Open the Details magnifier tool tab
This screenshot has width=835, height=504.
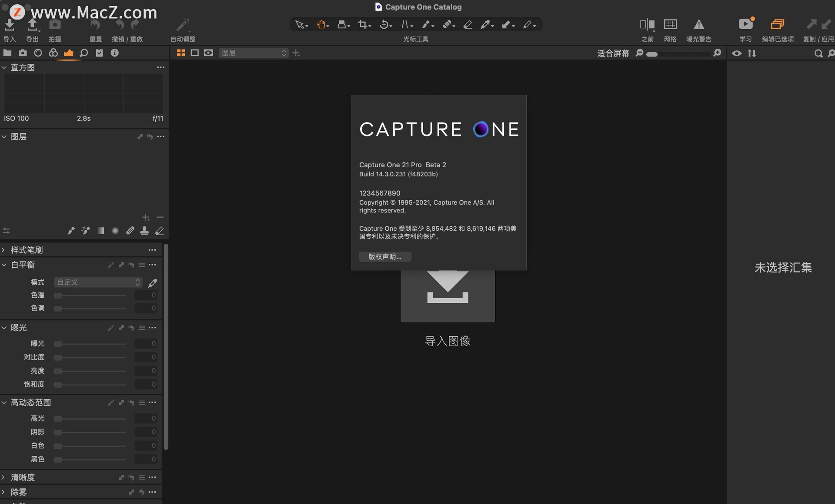click(84, 53)
